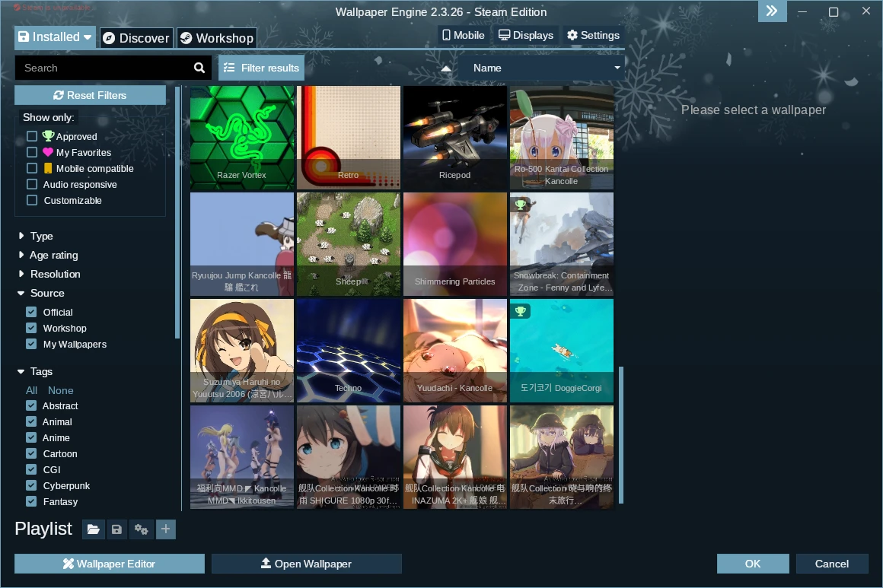This screenshot has height=588, width=883.
Task: Select None tags link
Action: 60,390
